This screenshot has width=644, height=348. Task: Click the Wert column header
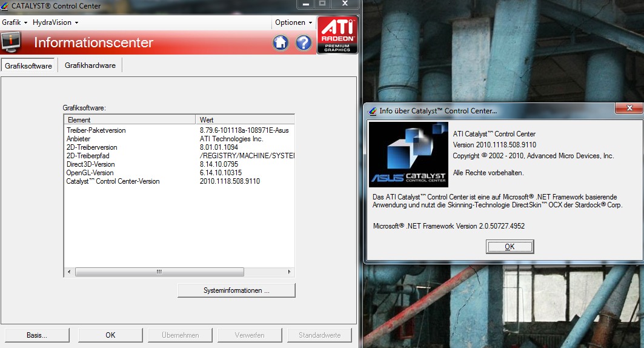(245, 119)
